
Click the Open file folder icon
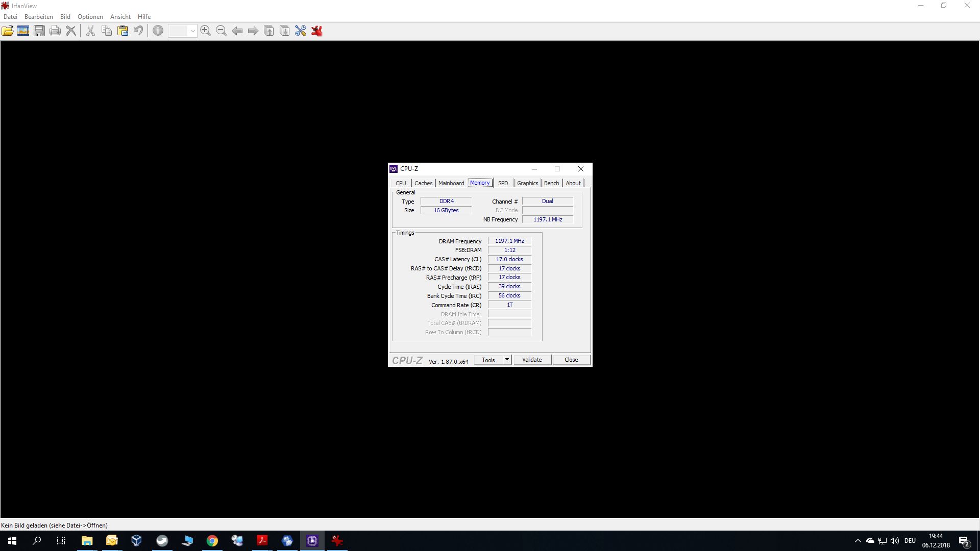(8, 31)
